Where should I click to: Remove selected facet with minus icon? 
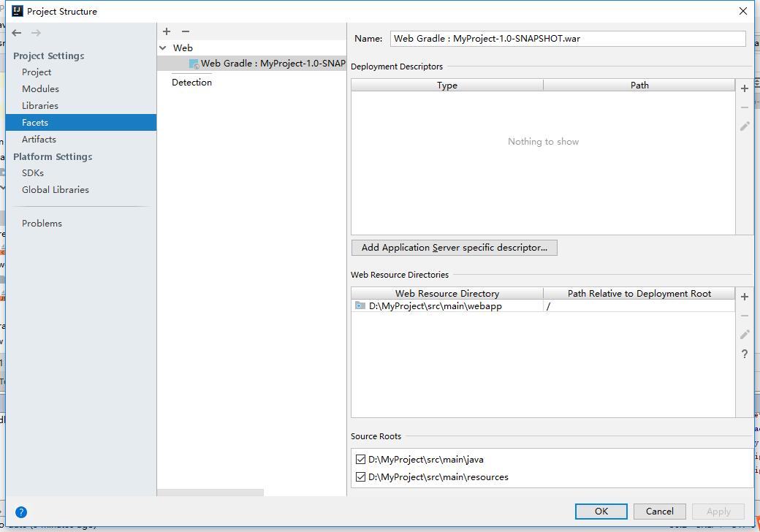click(186, 31)
